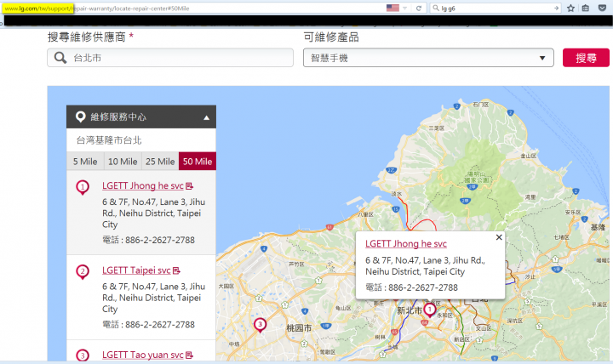Screen dimensions: 613x364
Task: Click map marker 1 near 新北市
Action: coord(430,310)
